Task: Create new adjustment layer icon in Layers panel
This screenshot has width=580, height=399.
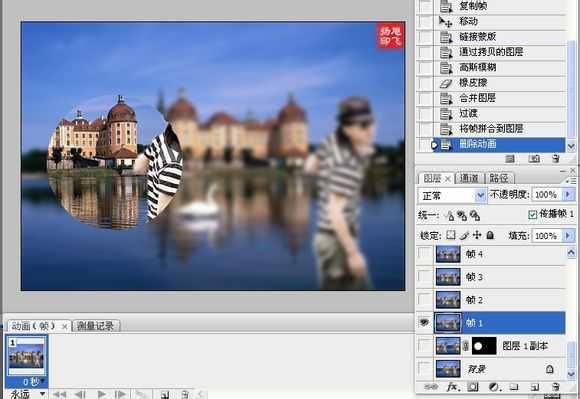Action: click(495, 387)
